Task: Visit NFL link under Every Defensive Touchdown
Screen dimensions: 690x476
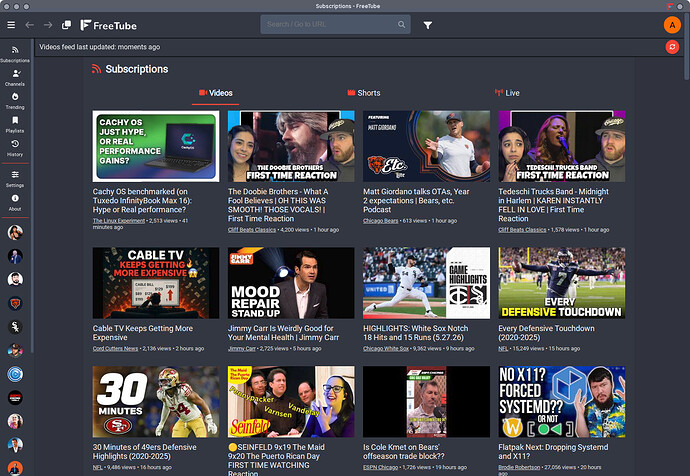Action: (503, 348)
